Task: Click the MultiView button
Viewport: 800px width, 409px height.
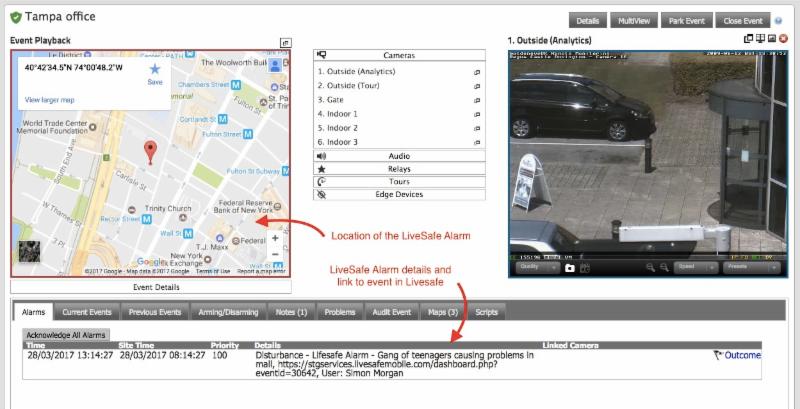Action: click(634, 21)
